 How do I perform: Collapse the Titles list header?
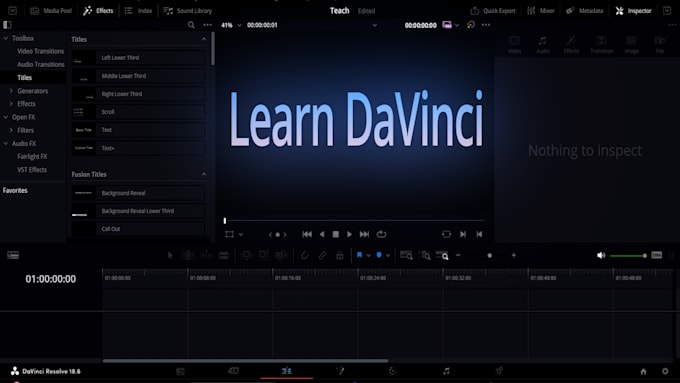click(x=204, y=39)
